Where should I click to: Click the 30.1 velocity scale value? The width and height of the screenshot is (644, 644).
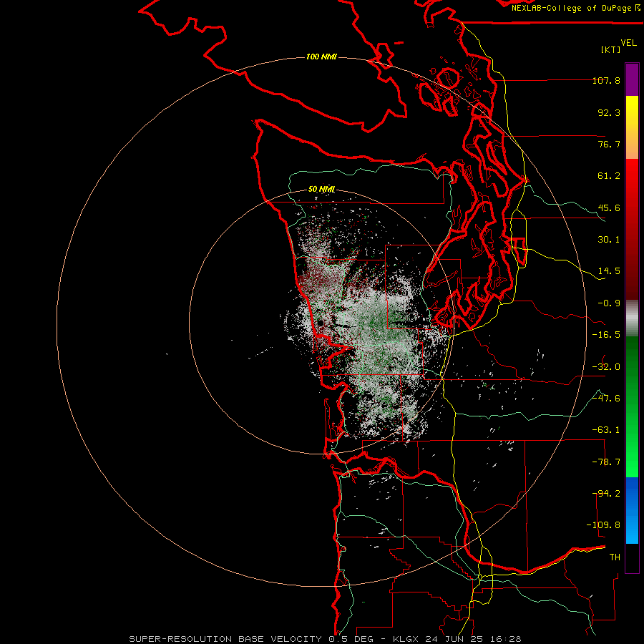click(609, 240)
